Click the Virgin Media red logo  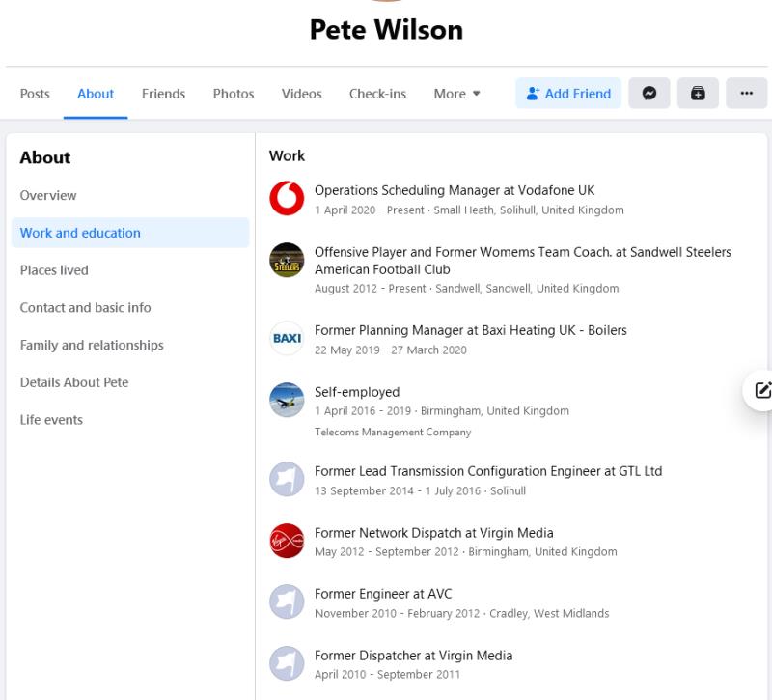tap(287, 541)
